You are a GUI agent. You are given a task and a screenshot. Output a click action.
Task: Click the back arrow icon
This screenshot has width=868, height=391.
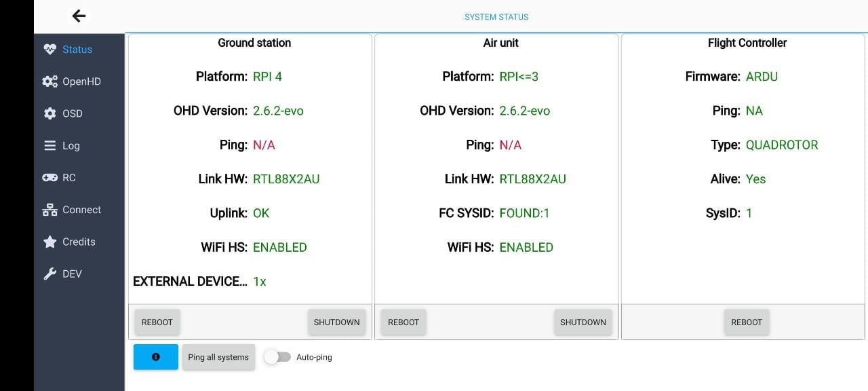pyautogui.click(x=79, y=16)
